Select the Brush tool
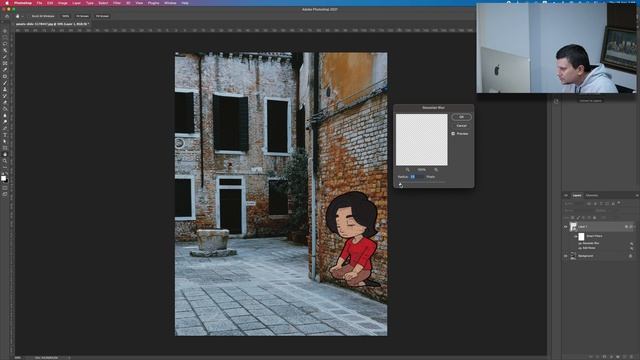Screen dimensions: 640x360 point(5,83)
